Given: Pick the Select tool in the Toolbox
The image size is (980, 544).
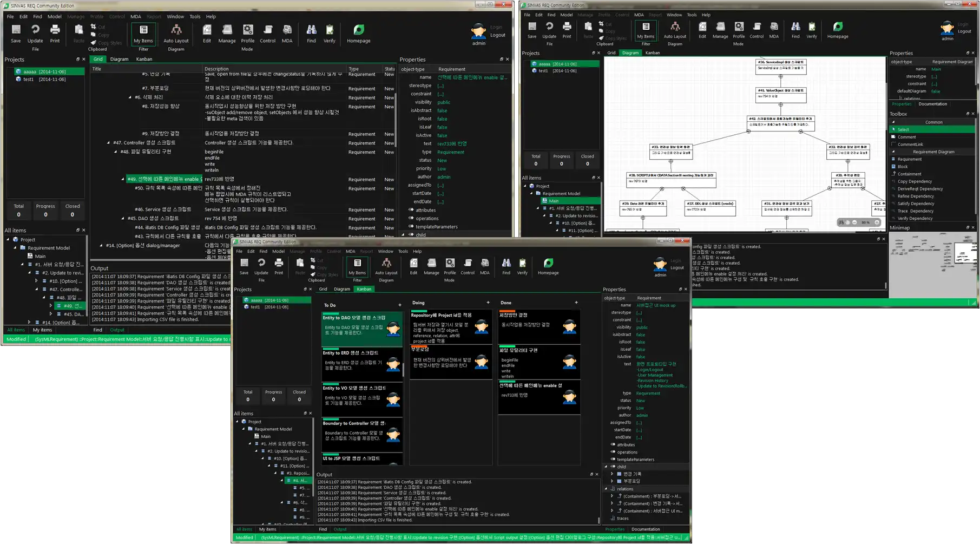Looking at the screenshot, I should click(932, 130).
